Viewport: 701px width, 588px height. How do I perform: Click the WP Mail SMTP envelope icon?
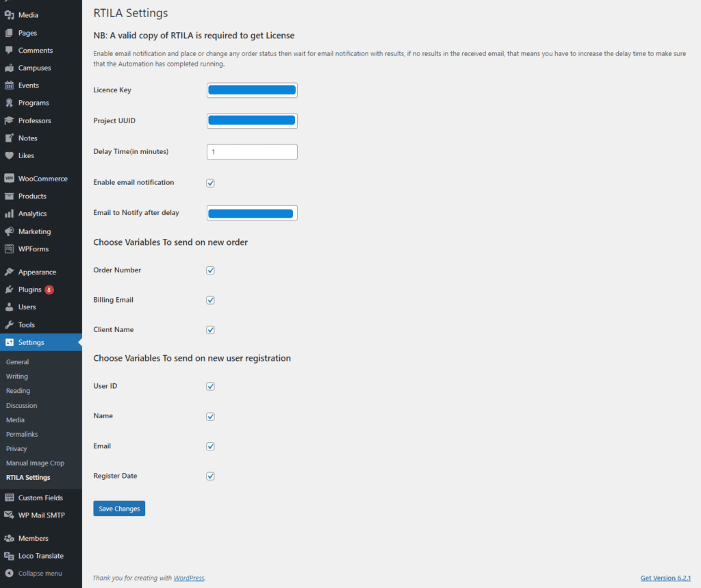pyautogui.click(x=9, y=515)
